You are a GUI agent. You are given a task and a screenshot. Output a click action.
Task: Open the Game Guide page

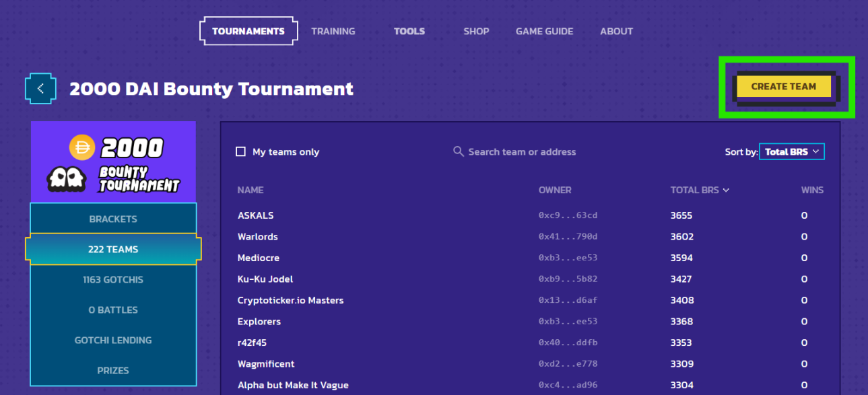[544, 31]
